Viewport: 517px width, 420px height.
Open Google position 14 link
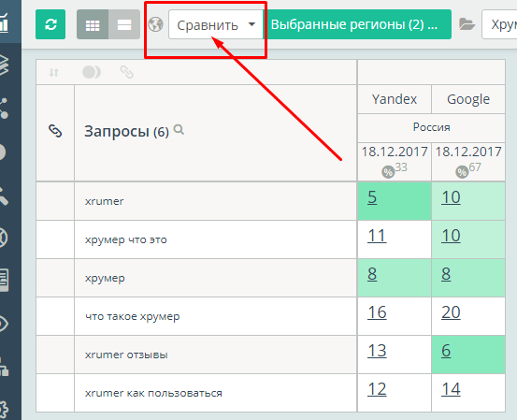[451, 389]
